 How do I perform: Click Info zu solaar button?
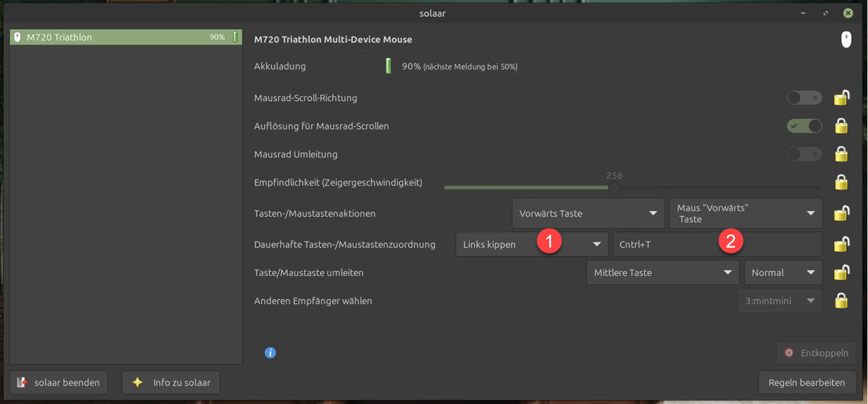tap(171, 382)
